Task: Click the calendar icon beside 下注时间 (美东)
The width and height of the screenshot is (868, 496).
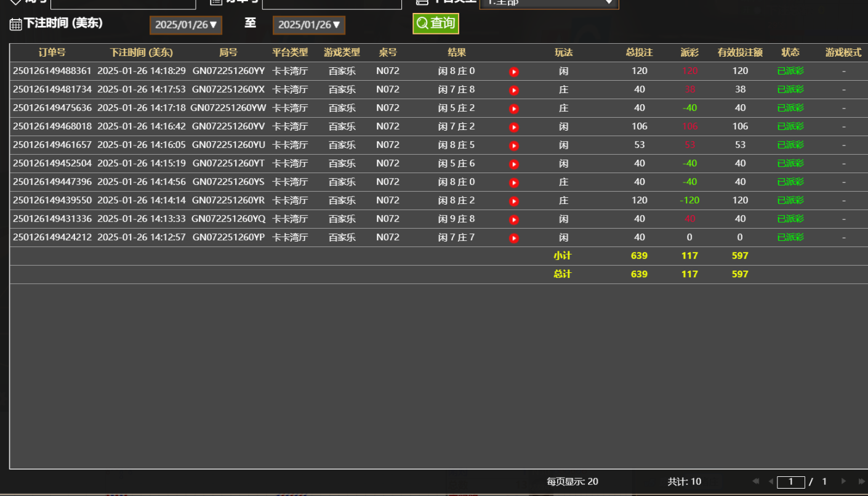Action: coord(15,23)
